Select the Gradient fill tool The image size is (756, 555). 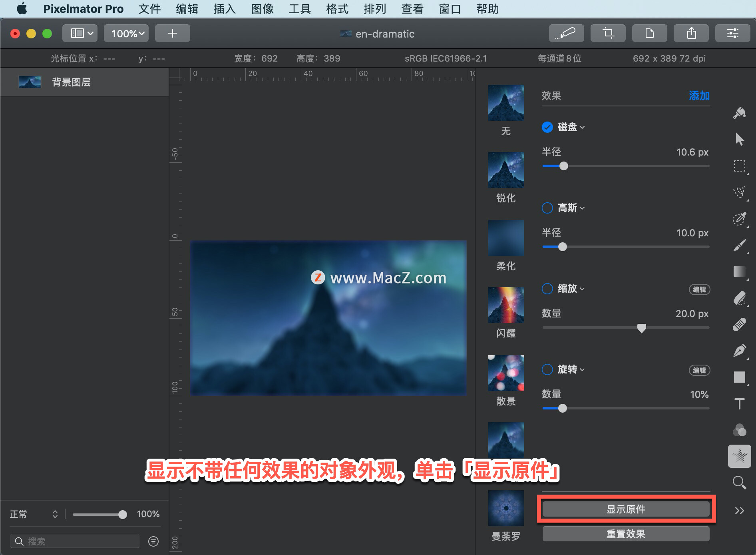click(739, 272)
